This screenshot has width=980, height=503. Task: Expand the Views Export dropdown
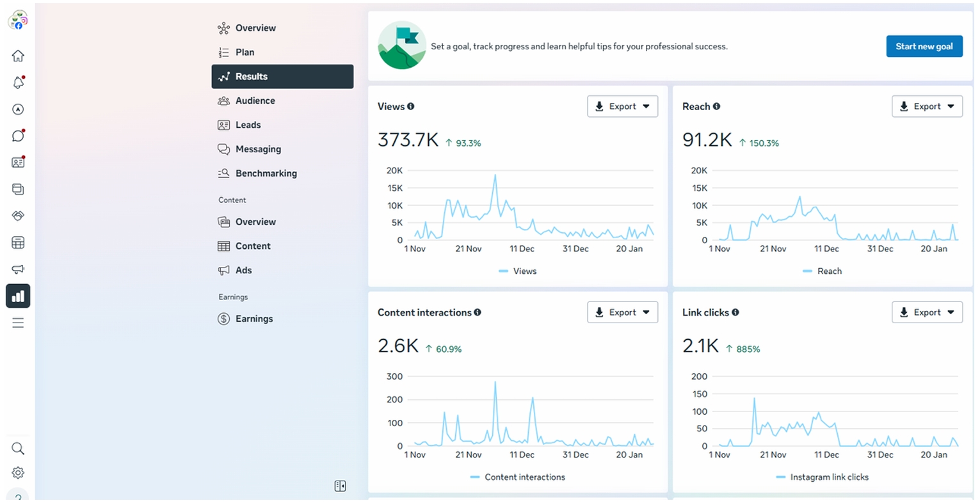click(x=622, y=107)
